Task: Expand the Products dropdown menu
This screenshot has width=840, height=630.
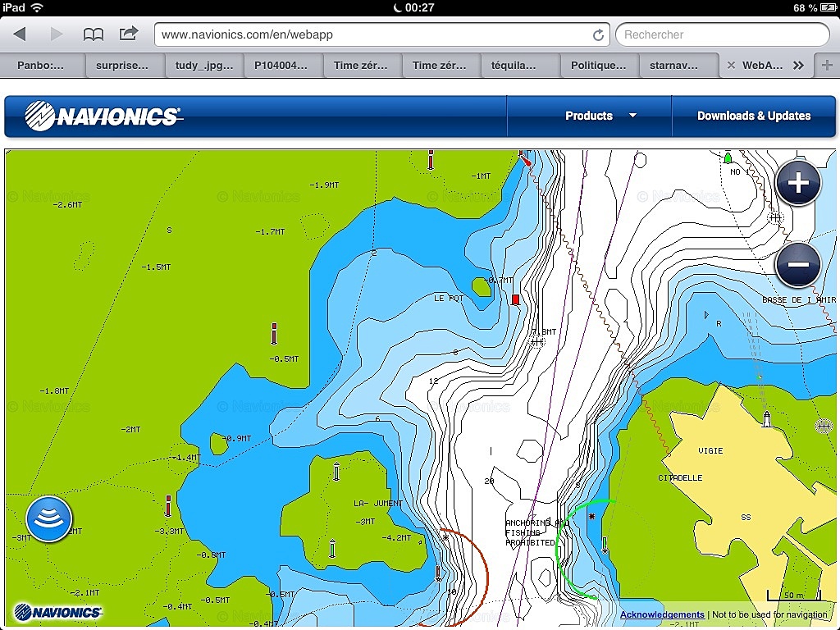Action: tap(600, 116)
